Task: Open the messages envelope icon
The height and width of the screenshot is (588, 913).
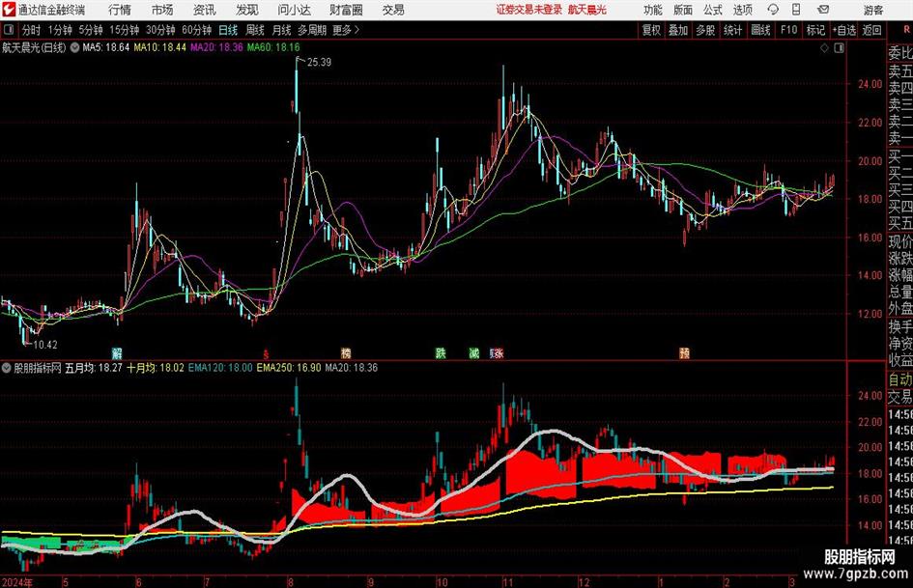Action: tap(823, 10)
